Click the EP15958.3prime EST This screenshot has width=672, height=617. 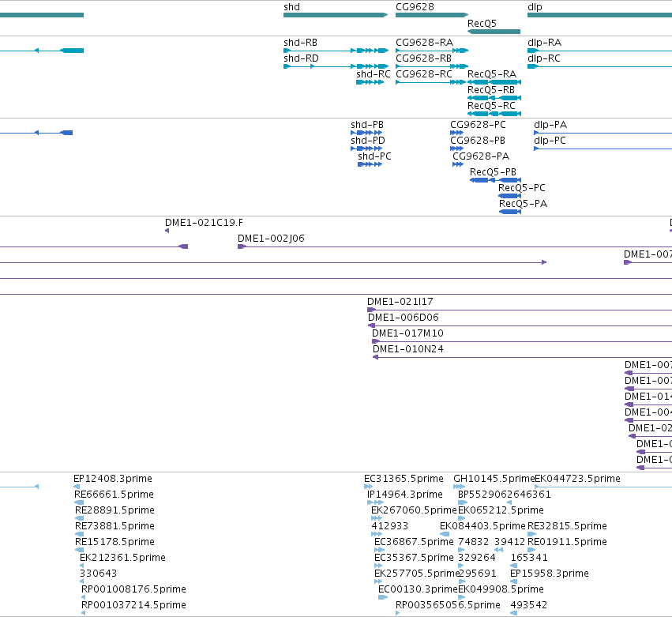coord(513,581)
